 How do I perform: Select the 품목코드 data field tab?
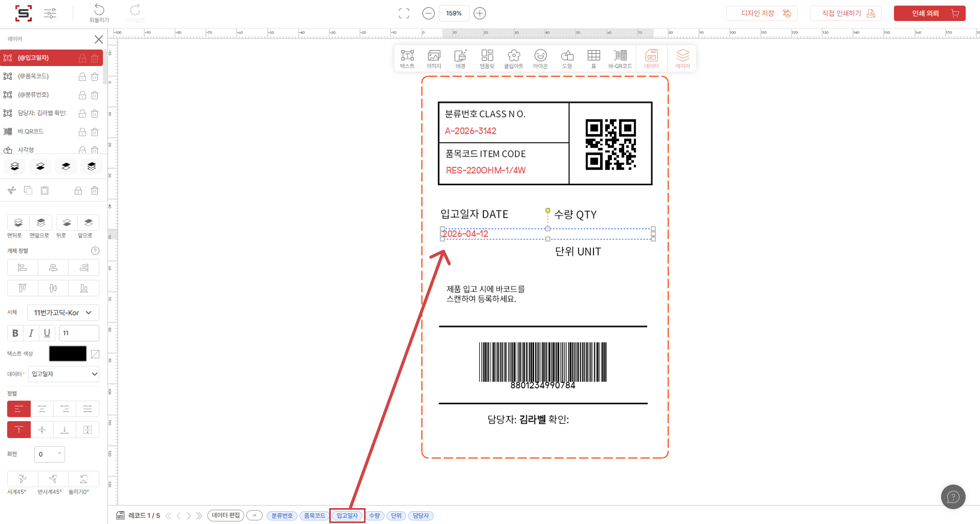[314, 516]
